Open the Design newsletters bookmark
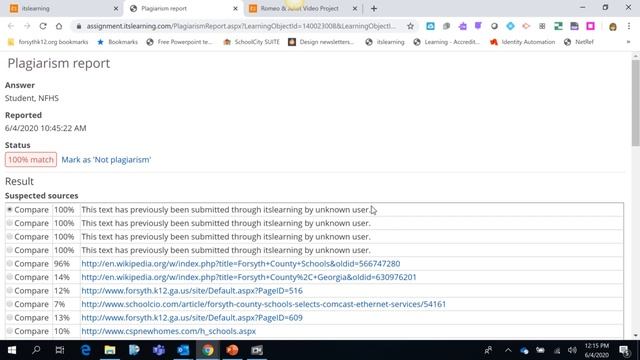The width and height of the screenshot is (640, 360). point(321,42)
